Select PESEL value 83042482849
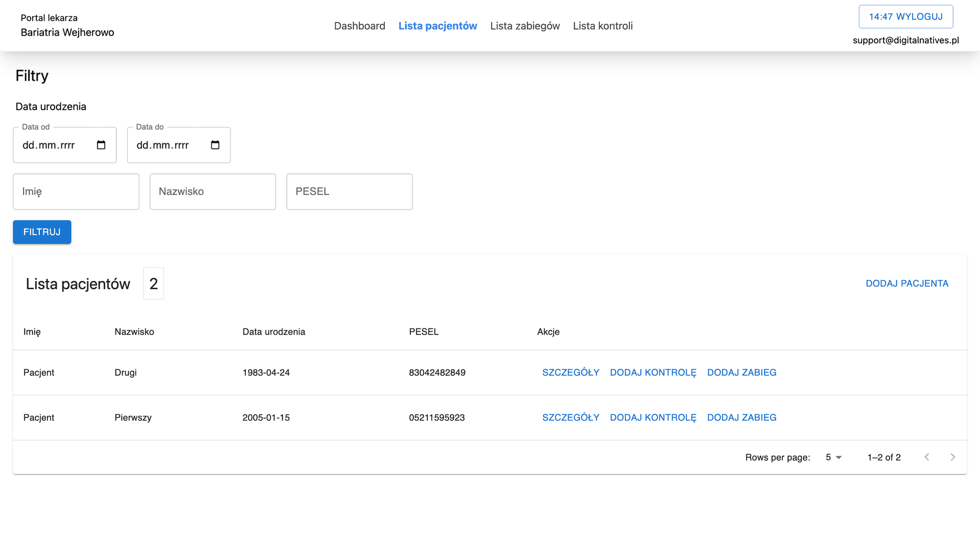Viewport: 980px width, 533px height. [437, 373]
